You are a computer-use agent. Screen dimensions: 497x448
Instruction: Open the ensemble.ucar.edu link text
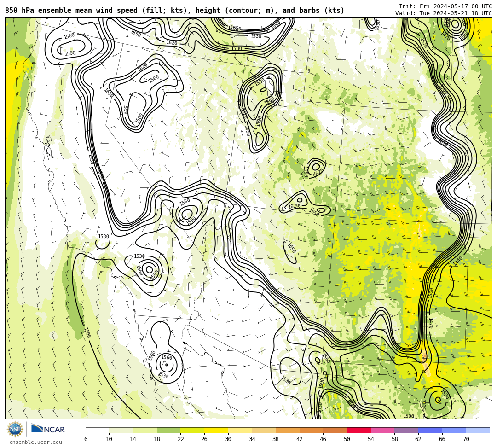[x=36, y=442]
